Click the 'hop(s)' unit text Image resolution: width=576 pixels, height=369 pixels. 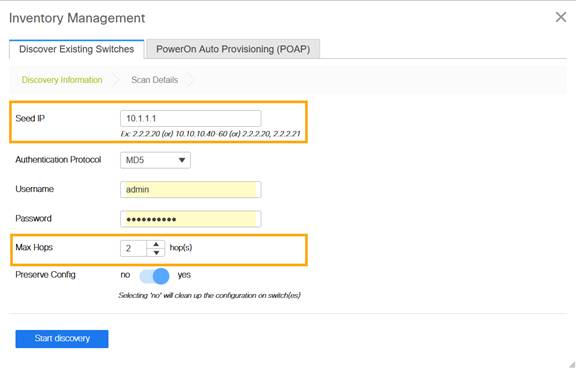(181, 248)
